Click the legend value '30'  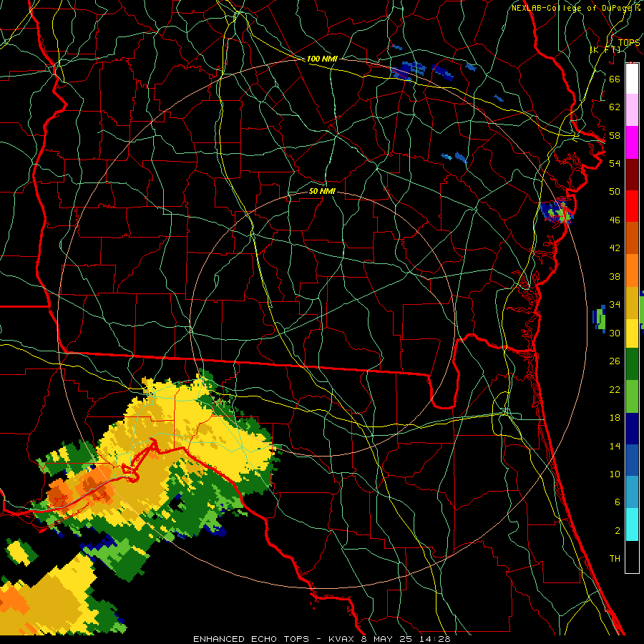point(615,333)
